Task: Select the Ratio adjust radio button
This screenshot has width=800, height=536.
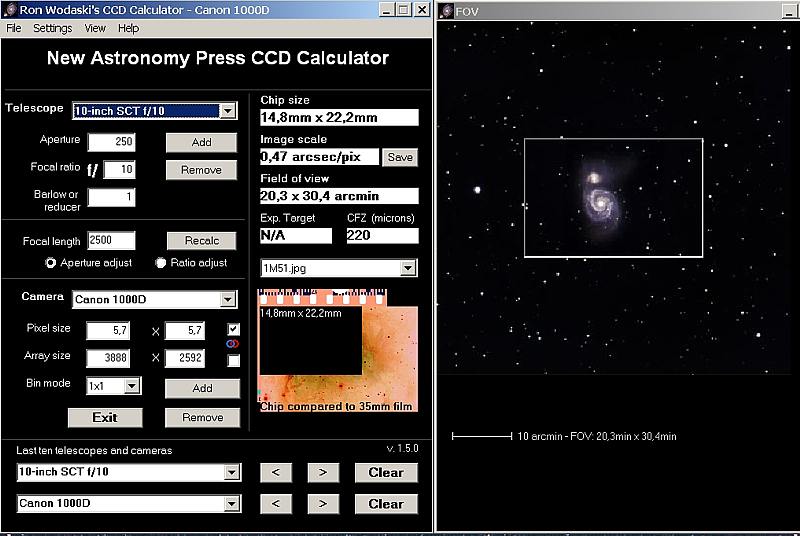Action: [x=160, y=263]
